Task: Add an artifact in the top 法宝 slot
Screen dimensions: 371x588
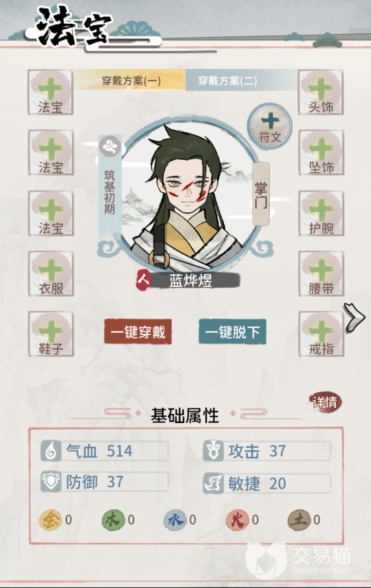Action: [x=51, y=92]
